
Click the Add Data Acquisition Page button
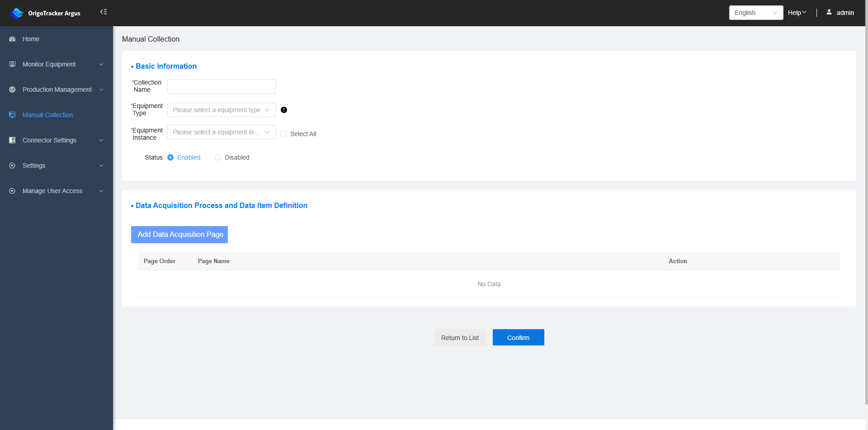[179, 235]
